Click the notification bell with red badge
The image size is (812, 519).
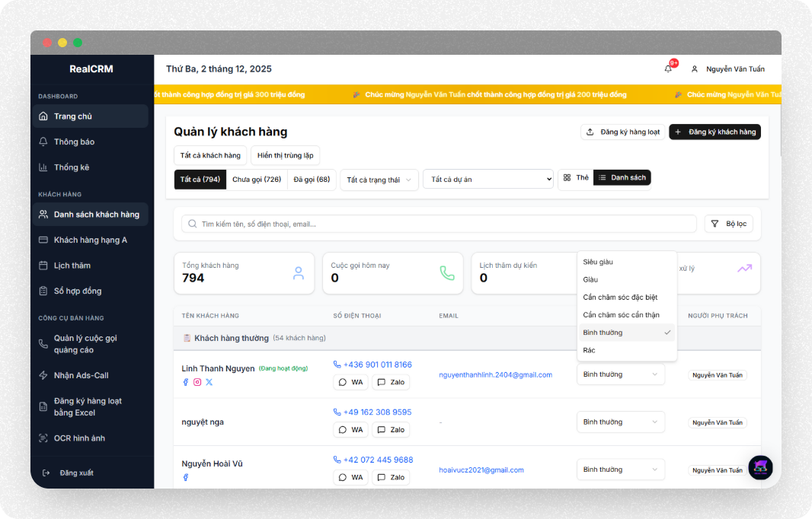pyautogui.click(x=668, y=68)
